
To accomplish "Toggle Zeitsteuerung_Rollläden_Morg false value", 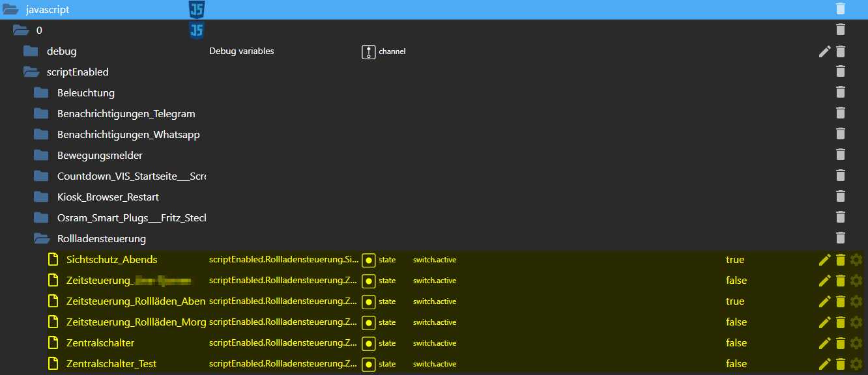I will [736, 322].
